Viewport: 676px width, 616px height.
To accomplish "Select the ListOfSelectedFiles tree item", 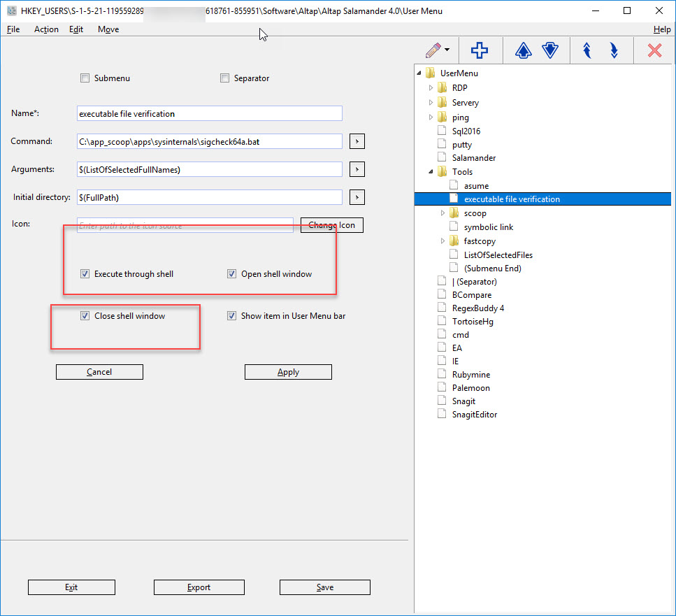I will (498, 255).
